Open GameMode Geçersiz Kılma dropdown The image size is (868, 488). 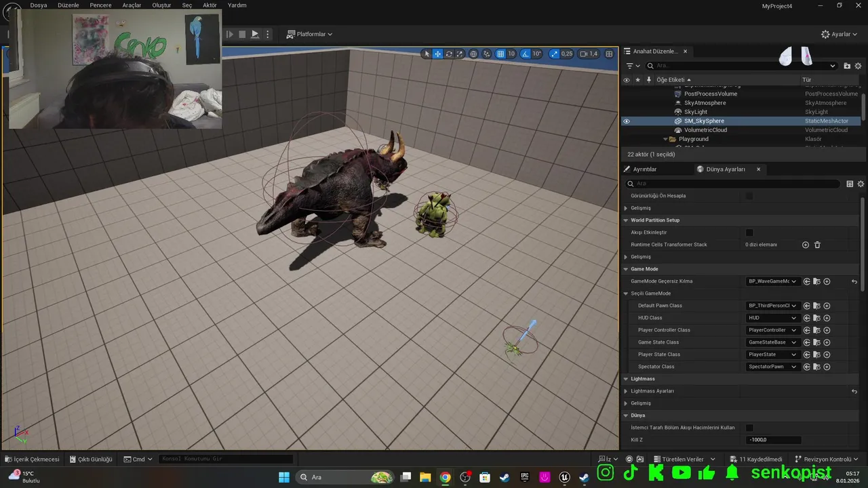click(x=772, y=281)
